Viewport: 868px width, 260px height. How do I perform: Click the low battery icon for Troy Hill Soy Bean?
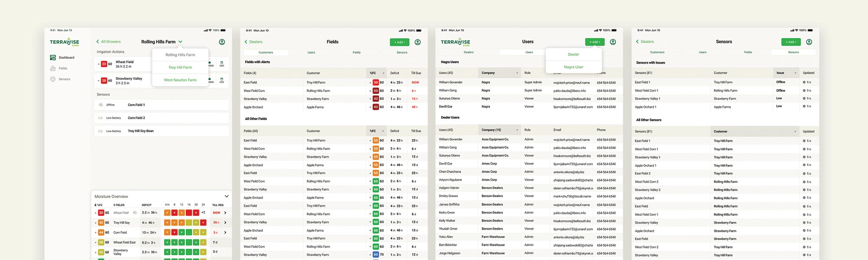click(101, 131)
